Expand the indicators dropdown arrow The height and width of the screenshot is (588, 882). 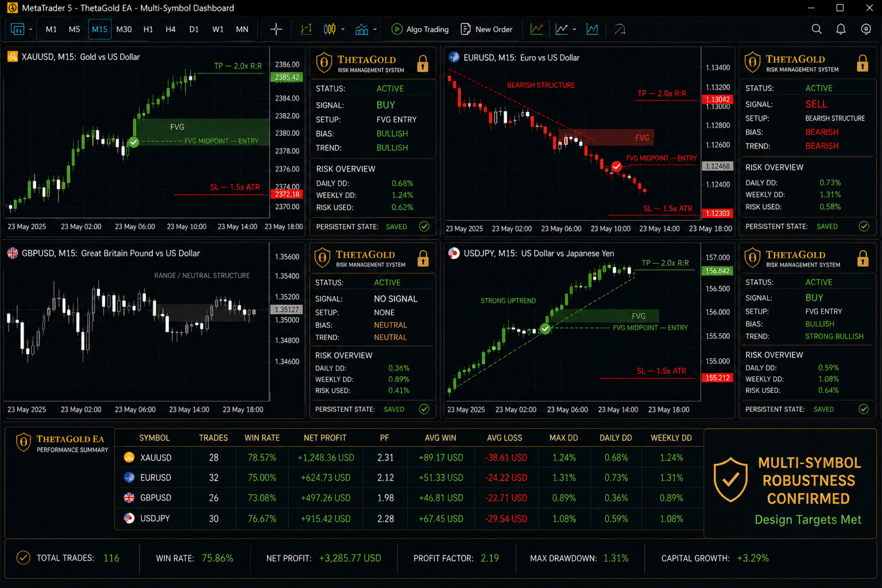tap(375, 29)
